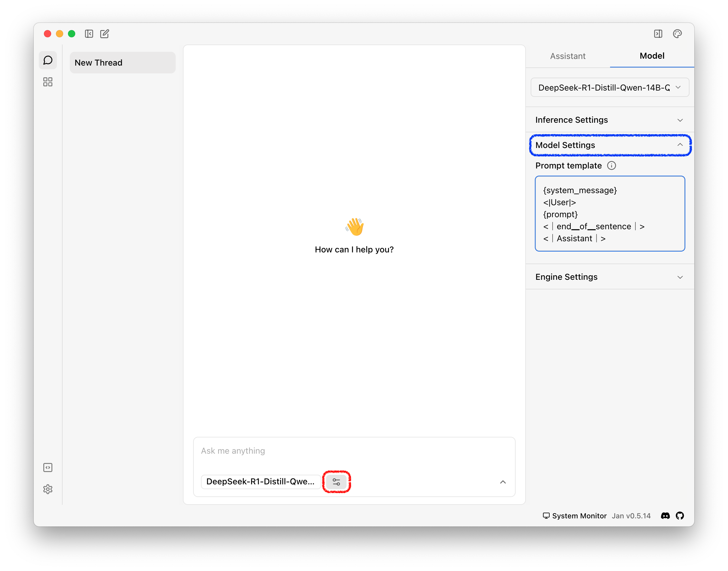Click the Prompt template info icon
Screen dimensions: 728x571
611,165
